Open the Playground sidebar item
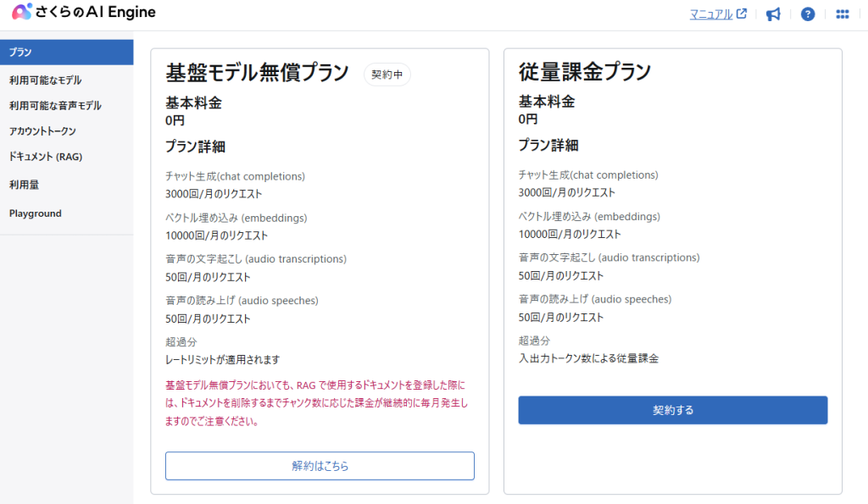The image size is (868, 504). [x=36, y=213]
